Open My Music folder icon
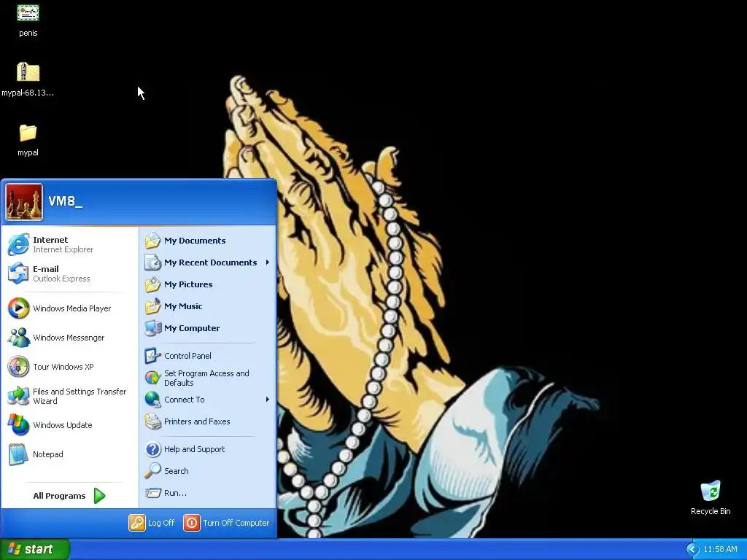 click(153, 306)
